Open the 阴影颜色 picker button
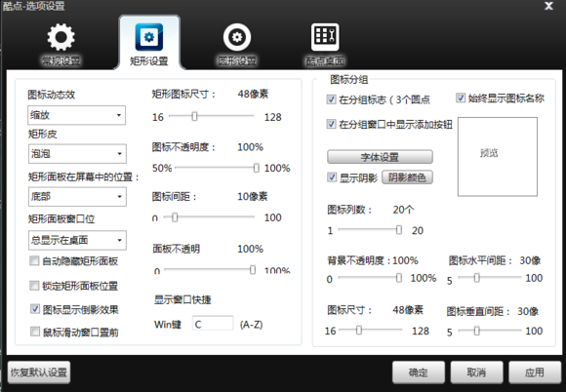 (407, 177)
